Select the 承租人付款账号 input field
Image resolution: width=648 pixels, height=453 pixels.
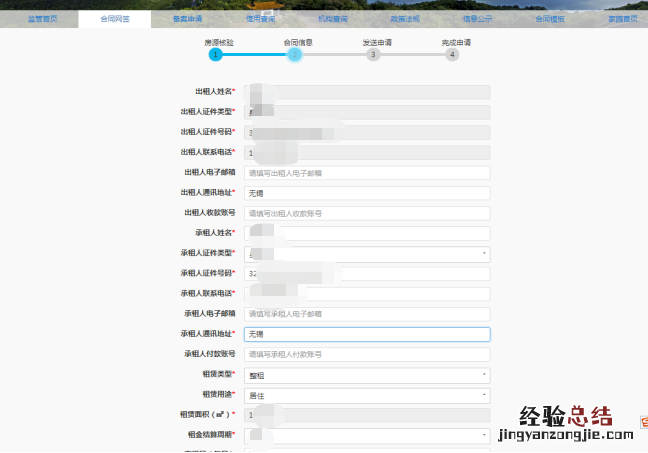coord(367,354)
